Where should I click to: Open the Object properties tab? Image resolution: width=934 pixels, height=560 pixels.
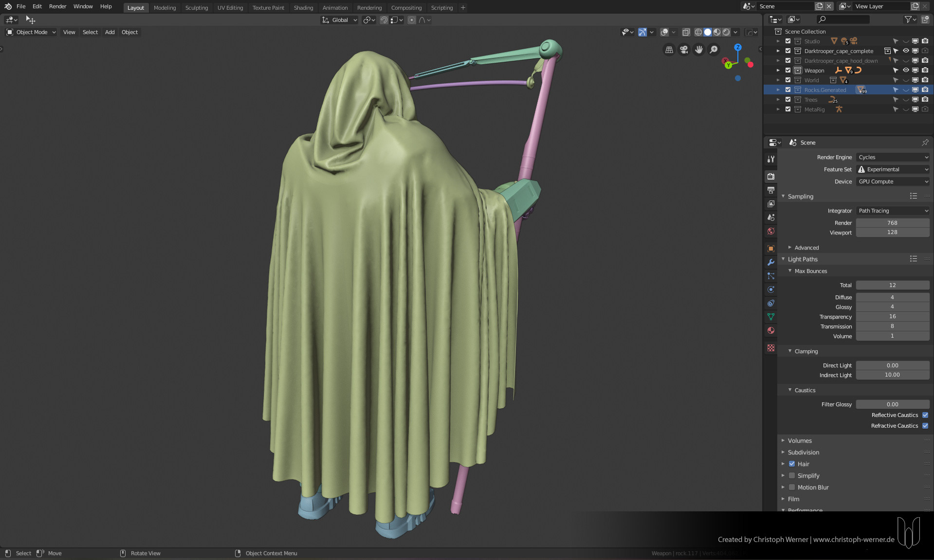pyautogui.click(x=771, y=248)
